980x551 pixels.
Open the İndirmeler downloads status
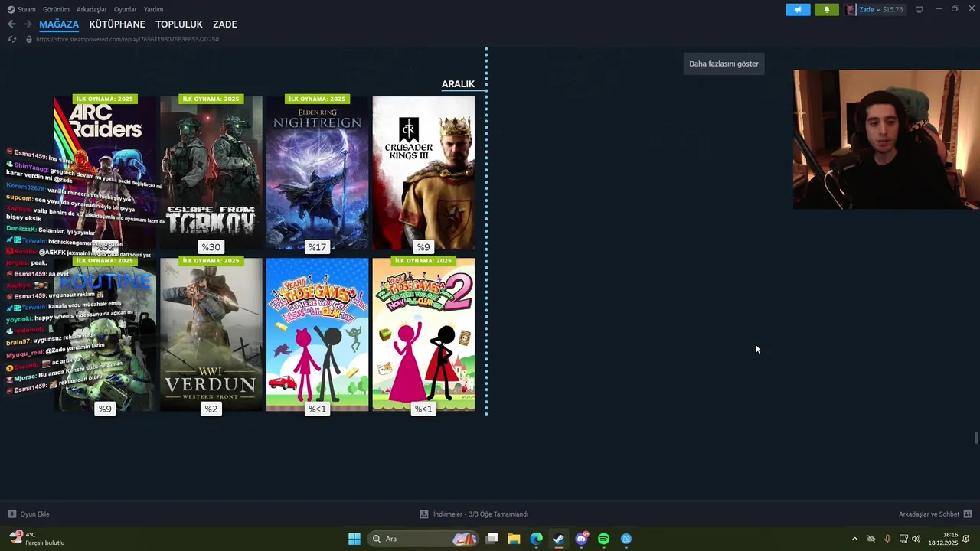coord(474,514)
